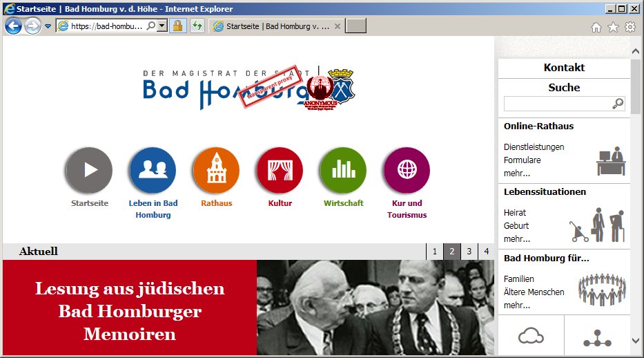Click the blue Leben in Bad Homburg icon
Image resolution: width=644 pixels, height=358 pixels.
point(153,170)
